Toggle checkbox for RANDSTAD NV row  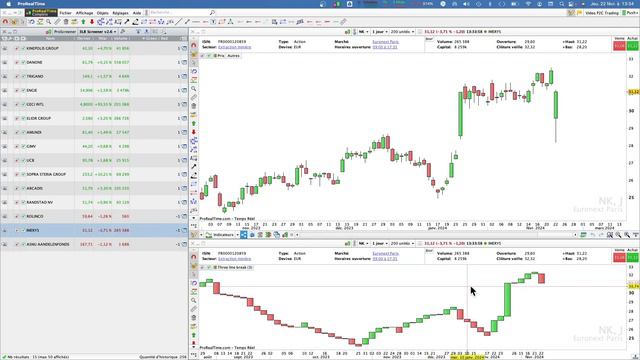23,202
